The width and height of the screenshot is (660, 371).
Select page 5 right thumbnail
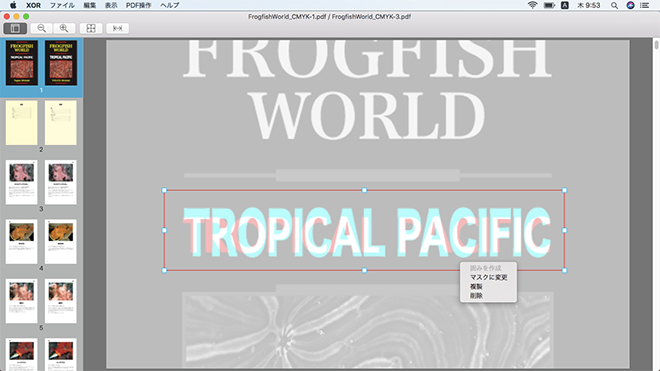coord(61,301)
